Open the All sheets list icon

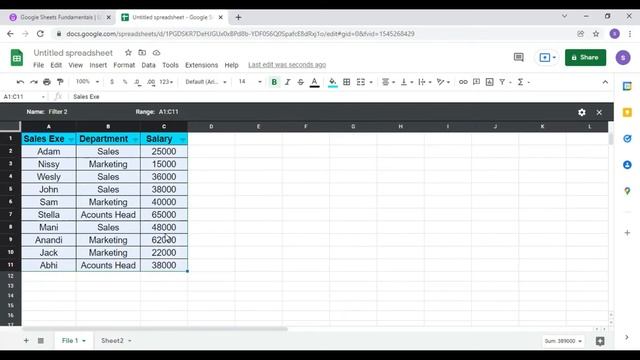41,340
